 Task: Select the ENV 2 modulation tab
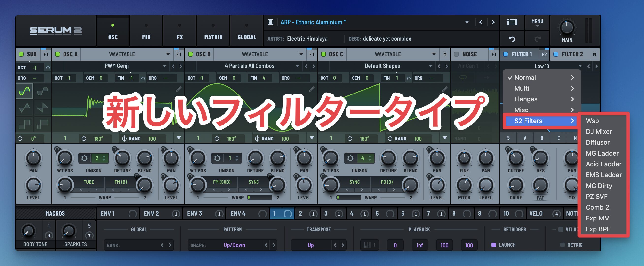pos(161,214)
